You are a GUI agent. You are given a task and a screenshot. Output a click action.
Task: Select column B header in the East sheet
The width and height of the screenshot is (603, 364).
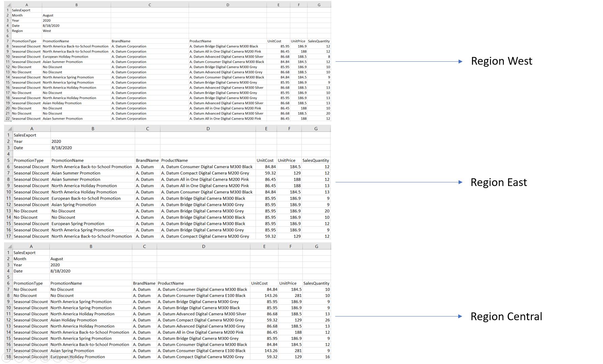click(x=93, y=128)
